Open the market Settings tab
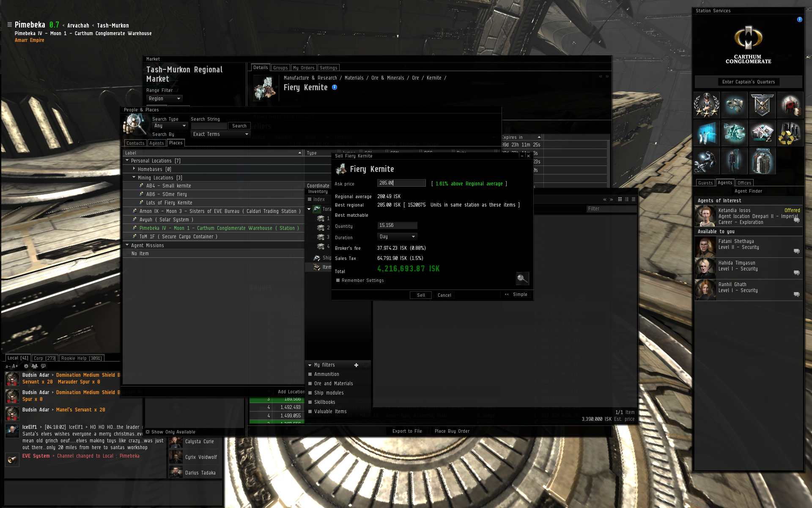Screen dimensions: 812x508 (x=329, y=68)
